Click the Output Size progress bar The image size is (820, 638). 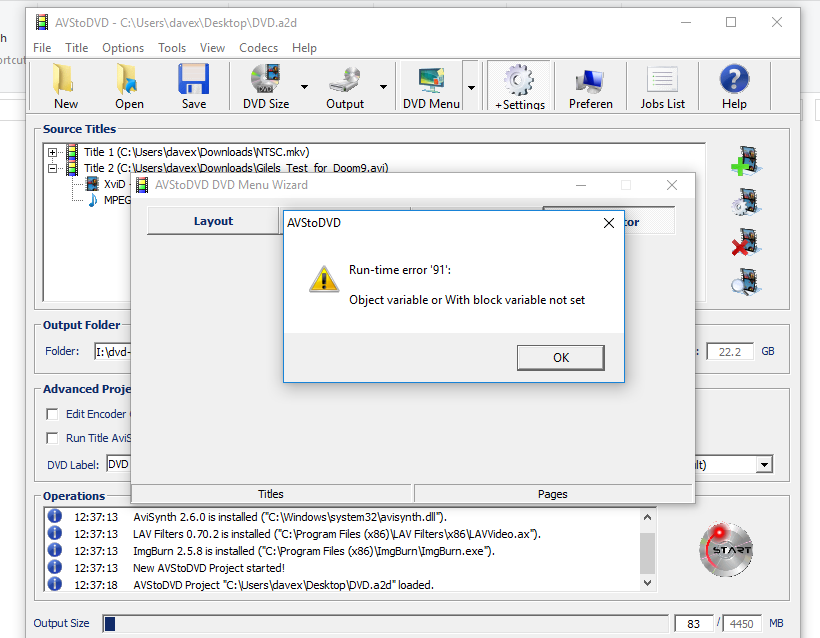tap(385, 623)
